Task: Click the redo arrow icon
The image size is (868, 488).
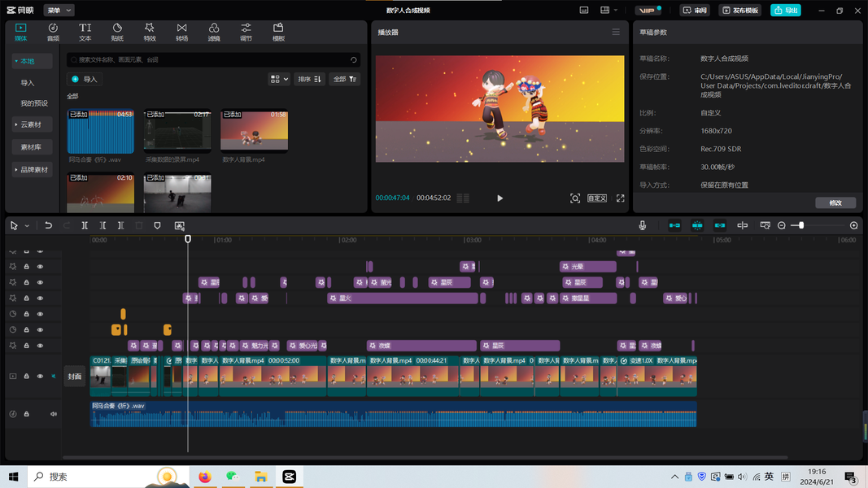Action: coord(67,226)
